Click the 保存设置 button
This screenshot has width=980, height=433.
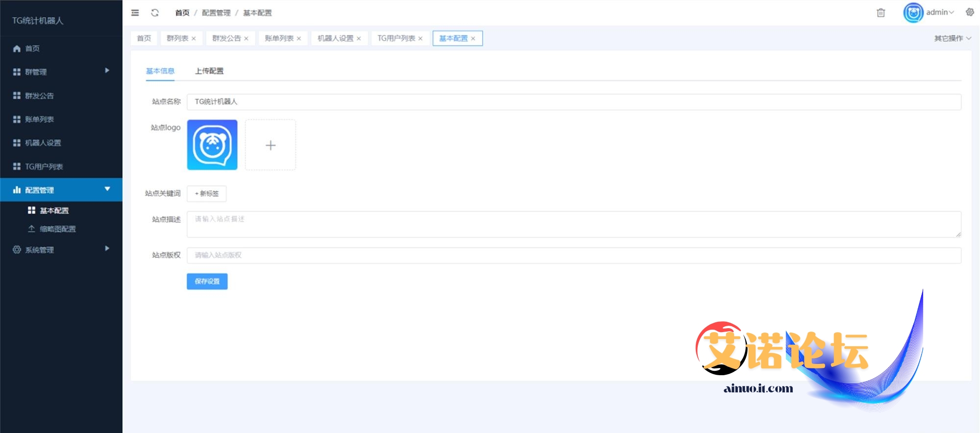[x=207, y=281]
